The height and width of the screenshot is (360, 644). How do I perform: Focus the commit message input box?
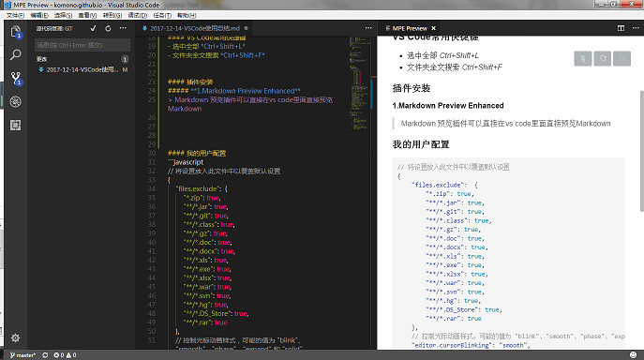(82, 45)
